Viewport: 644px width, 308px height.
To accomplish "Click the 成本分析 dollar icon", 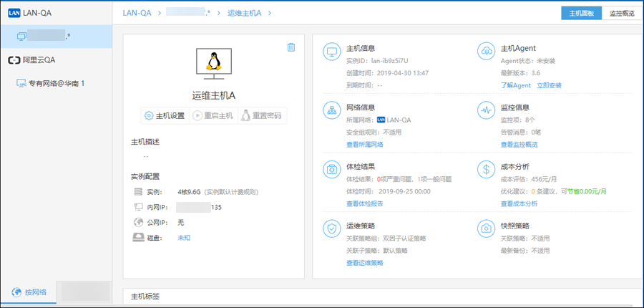I will pyautogui.click(x=487, y=170).
